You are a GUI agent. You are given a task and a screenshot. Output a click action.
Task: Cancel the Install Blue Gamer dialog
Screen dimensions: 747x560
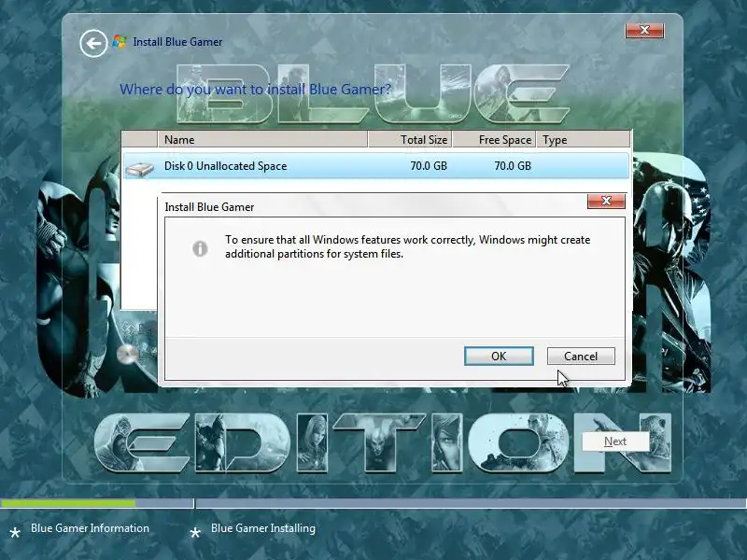[x=581, y=357]
